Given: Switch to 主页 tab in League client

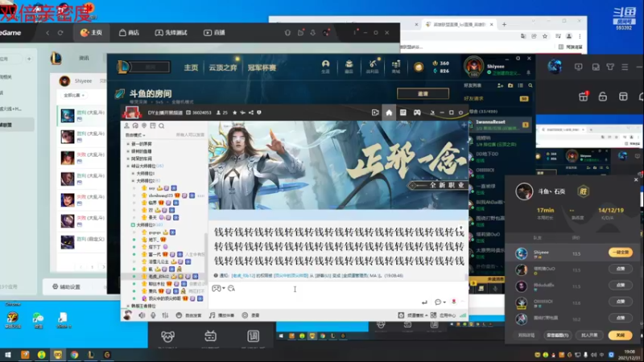Looking at the screenshot, I should (191, 68).
